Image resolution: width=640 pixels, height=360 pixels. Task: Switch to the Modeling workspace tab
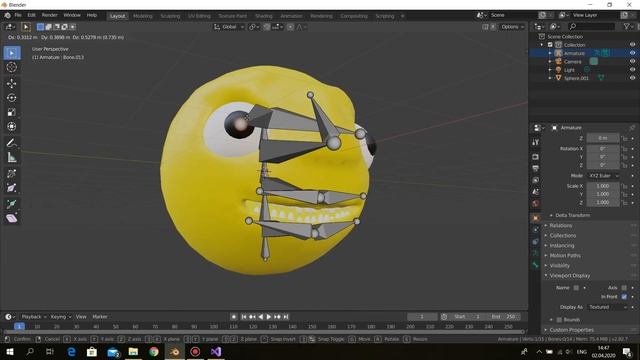click(142, 16)
